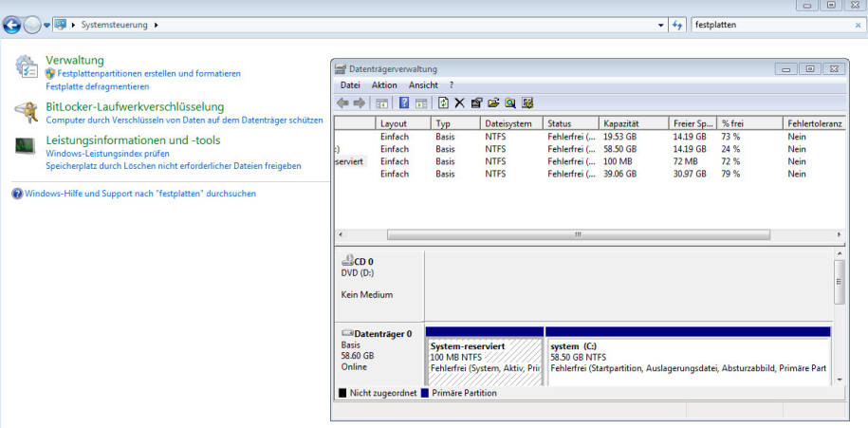
Task: Open the Datei menu
Action: (350, 85)
